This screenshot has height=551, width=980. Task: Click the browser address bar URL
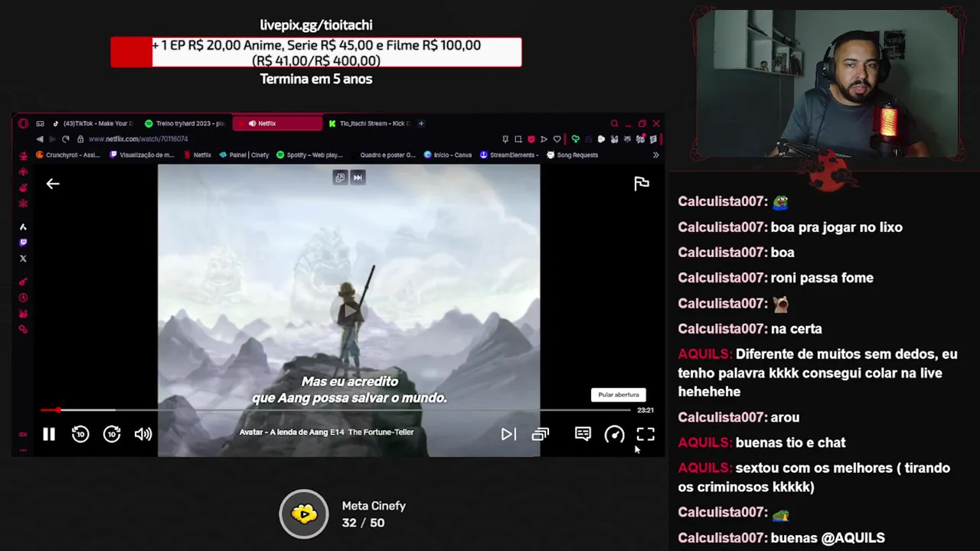pos(138,139)
